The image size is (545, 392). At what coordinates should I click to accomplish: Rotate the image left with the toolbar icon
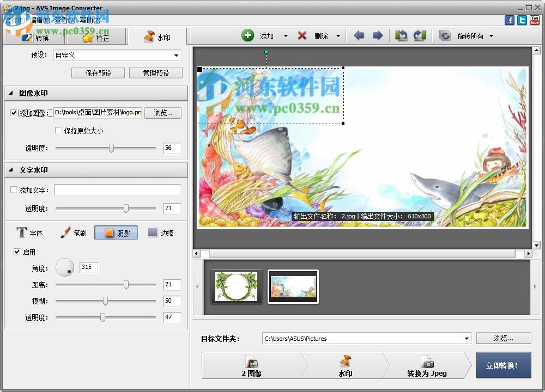pyautogui.click(x=402, y=35)
